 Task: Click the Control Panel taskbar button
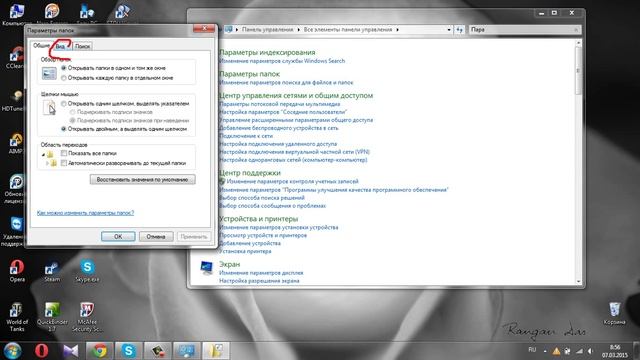(187, 351)
